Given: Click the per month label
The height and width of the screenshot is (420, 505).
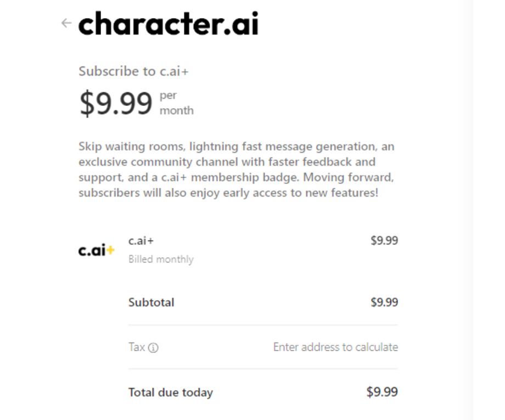Looking at the screenshot, I should (177, 103).
